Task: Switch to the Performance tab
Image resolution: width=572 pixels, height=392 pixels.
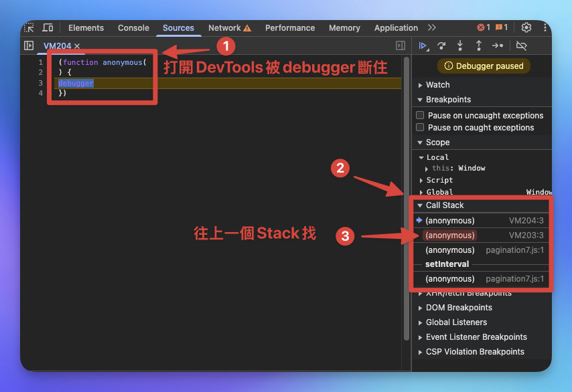Action: 290,28
